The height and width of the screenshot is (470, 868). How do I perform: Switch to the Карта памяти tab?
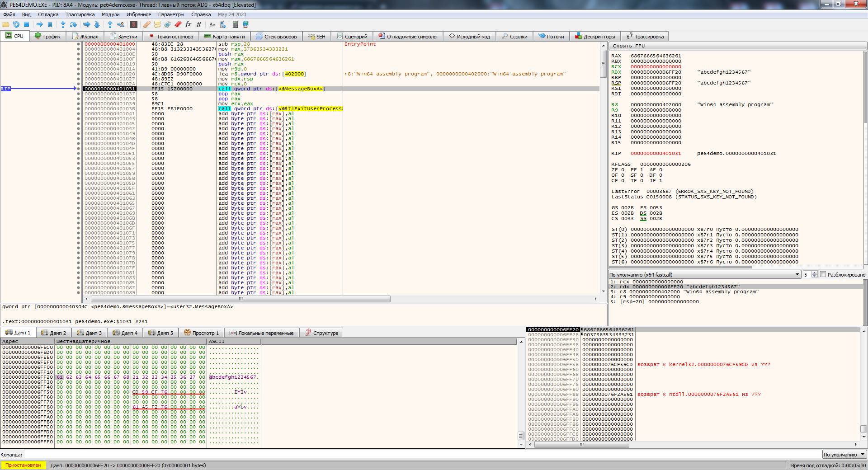pos(225,37)
